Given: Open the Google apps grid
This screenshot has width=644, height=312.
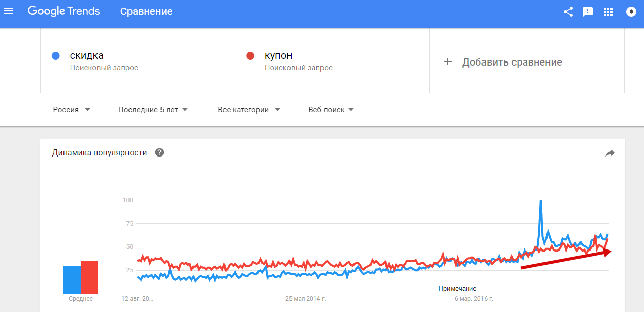Looking at the screenshot, I should [608, 11].
